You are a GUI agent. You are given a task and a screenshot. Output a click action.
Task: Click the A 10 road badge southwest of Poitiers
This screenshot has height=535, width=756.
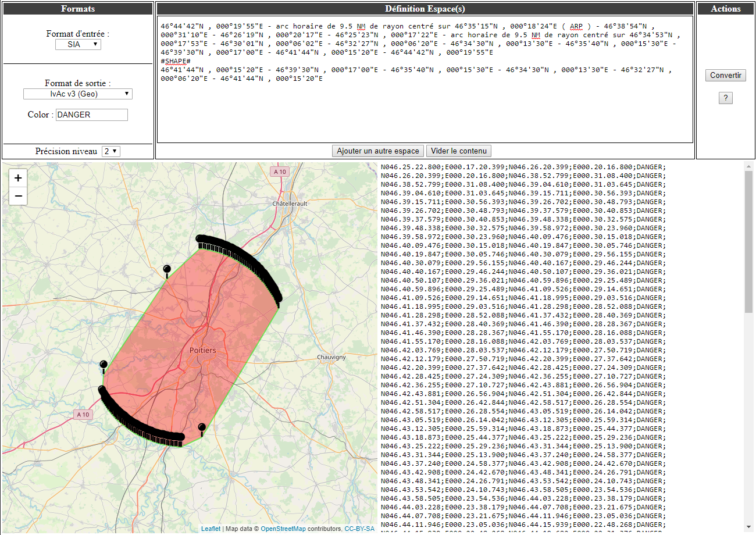[x=83, y=415]
